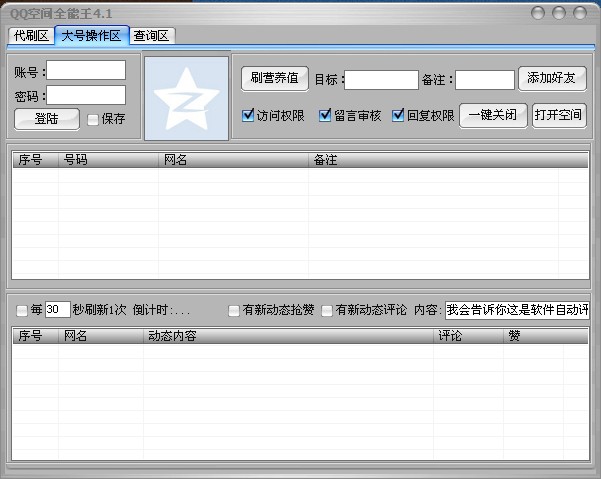Screen dimensions: 601x479
Task: Open the 查询区 tab
Action: (x=152, y=36)
